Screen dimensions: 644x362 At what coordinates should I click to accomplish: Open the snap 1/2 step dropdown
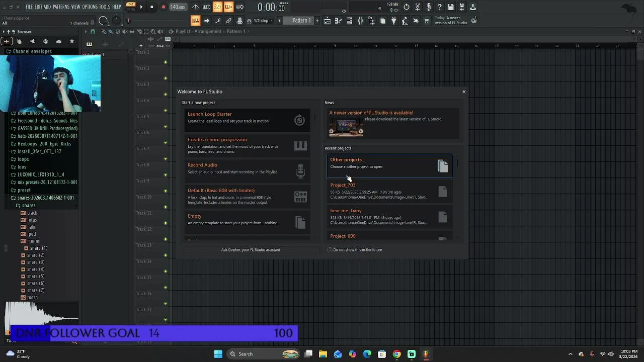[x=263, y=21]
